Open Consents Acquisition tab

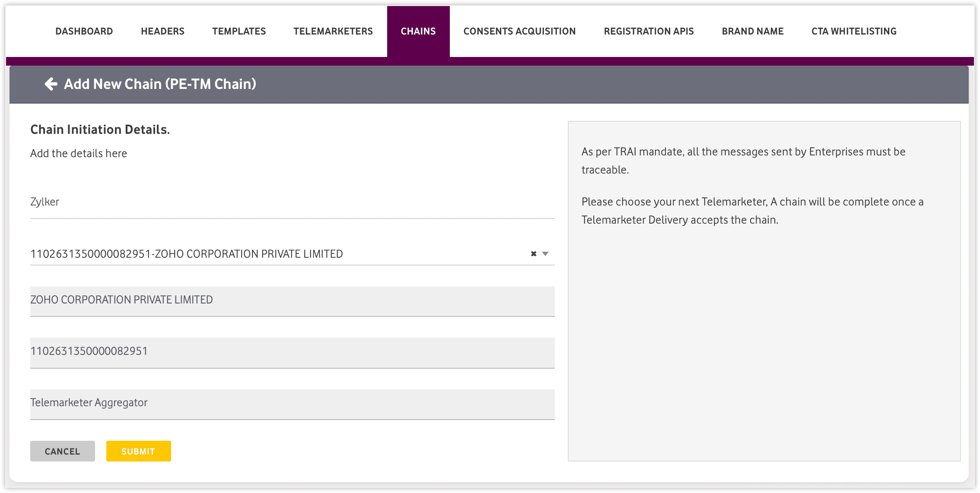(519, 31)
